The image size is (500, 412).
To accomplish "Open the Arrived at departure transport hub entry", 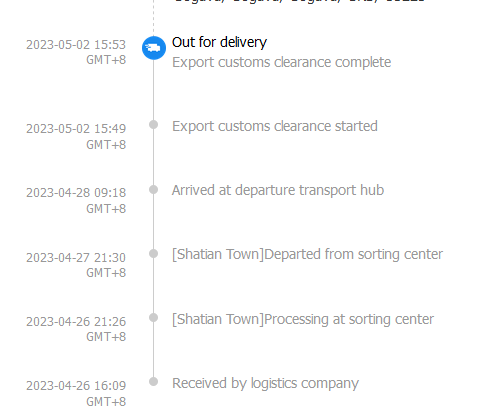I will [x=278, y=191].
